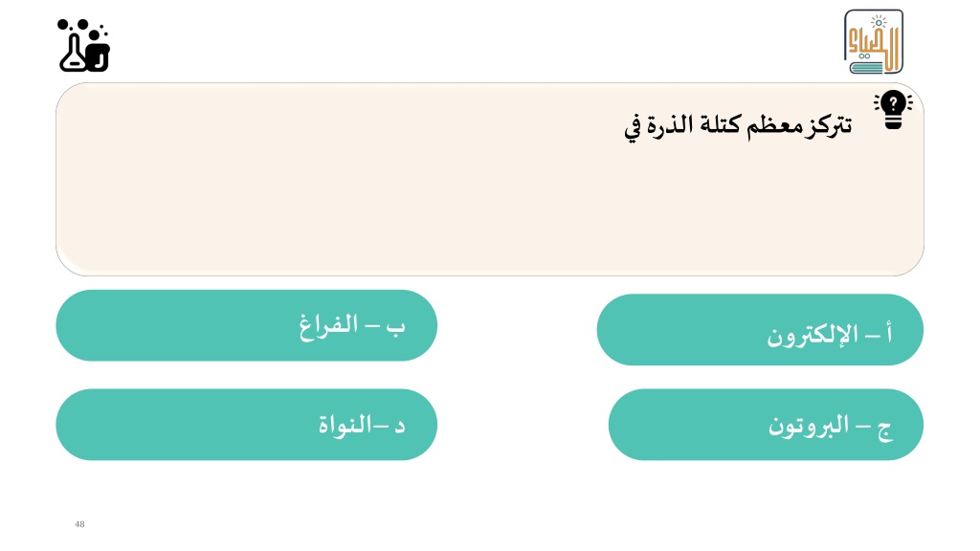Pick answer د – النواة
This screenshot has height=551, width=980.
point(246,425)
